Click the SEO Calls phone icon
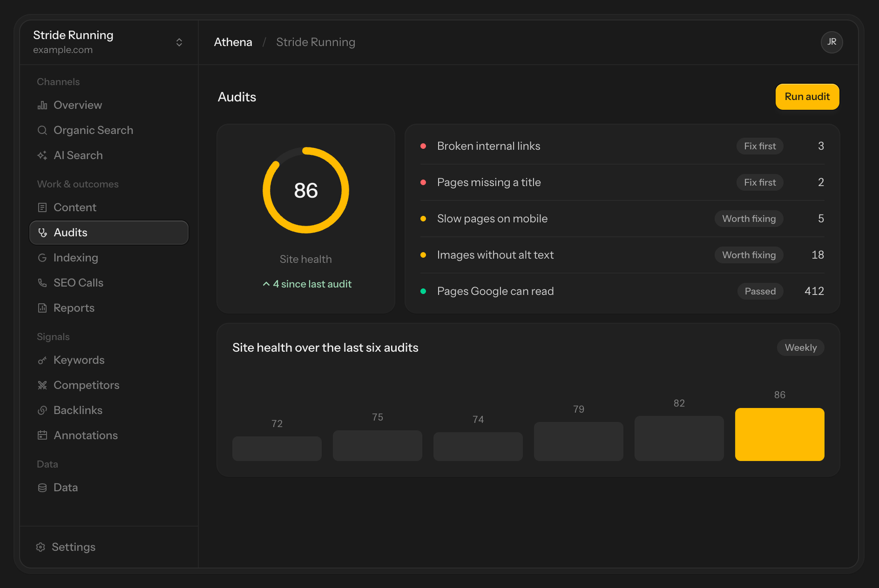Screen dimensions: 879x588 pos(42,283)
